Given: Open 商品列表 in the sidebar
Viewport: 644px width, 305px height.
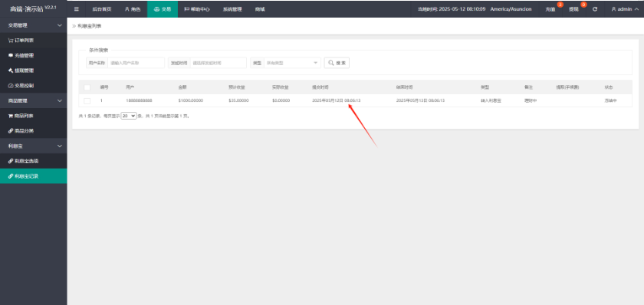Looking at the screenshot, I should pos(33,116).
